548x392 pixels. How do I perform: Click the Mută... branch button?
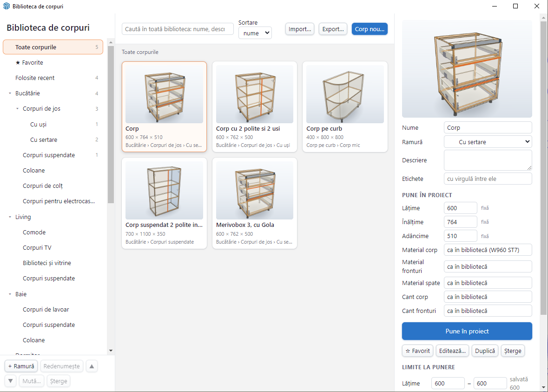(x=32, y=381)
